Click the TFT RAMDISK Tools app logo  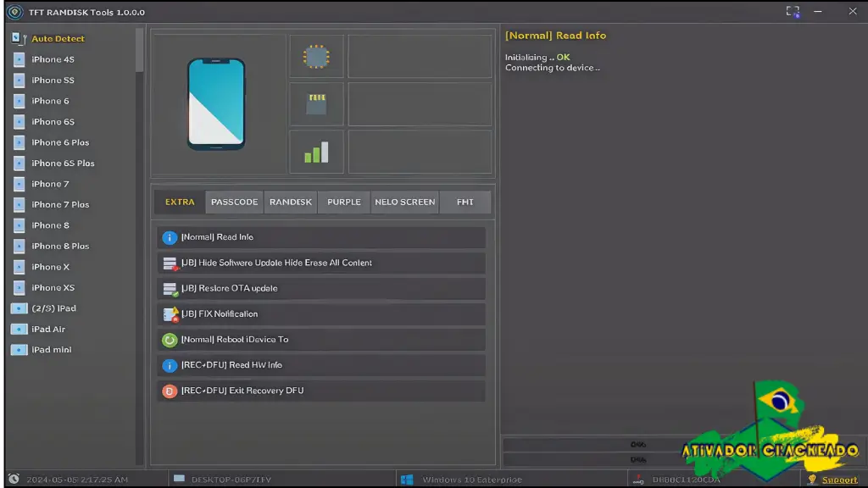tap(15, 12)
